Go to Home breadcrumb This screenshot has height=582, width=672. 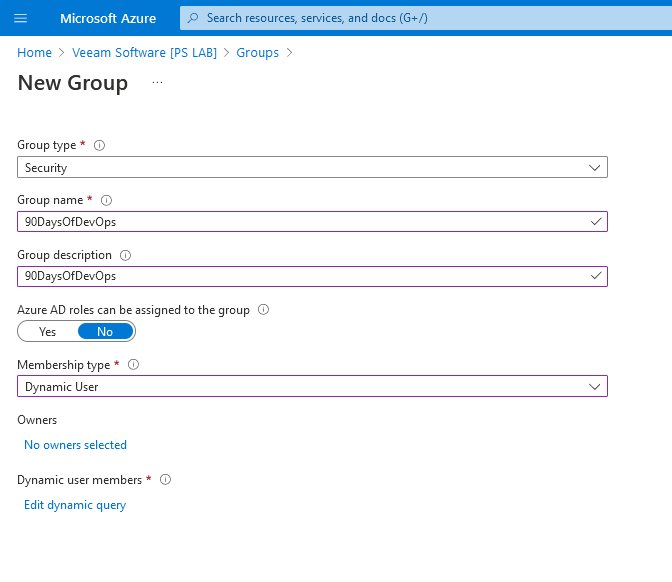click(34, 52)
